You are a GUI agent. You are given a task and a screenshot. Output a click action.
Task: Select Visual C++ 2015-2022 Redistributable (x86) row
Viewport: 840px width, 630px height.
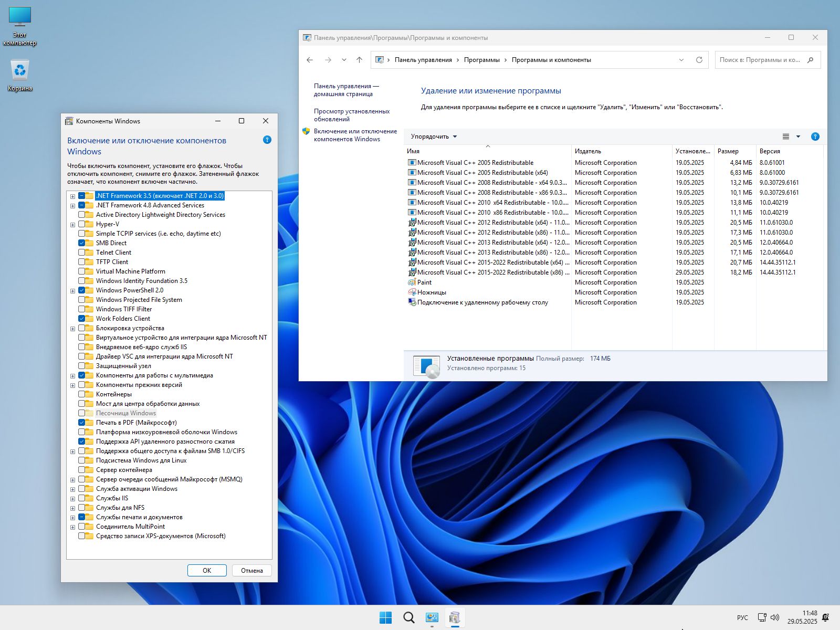click(614, 272)
